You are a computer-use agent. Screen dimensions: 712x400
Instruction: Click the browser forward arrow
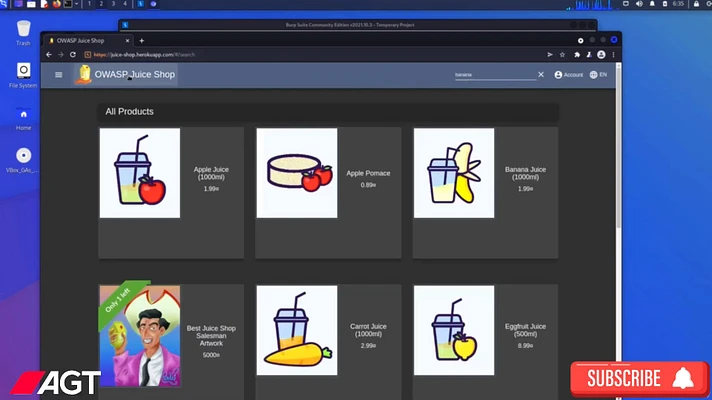tap(61, 54)
